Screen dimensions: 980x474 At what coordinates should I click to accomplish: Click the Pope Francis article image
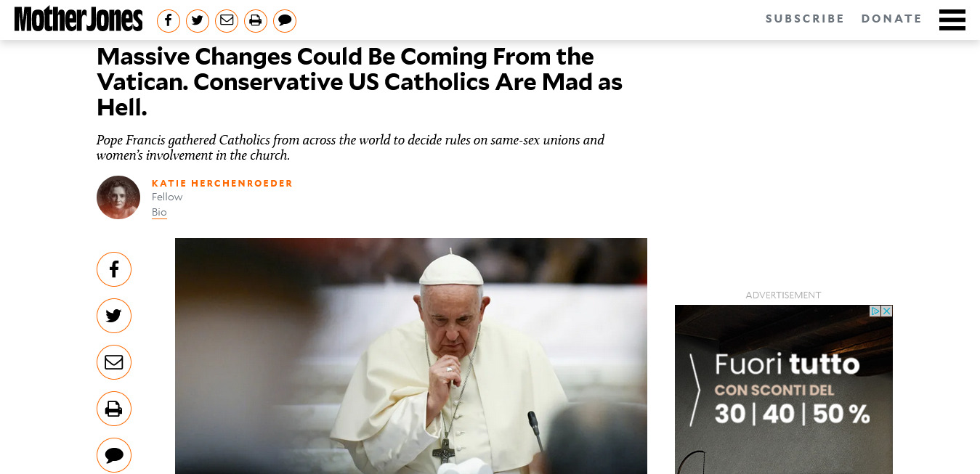(x=411, y=356)
